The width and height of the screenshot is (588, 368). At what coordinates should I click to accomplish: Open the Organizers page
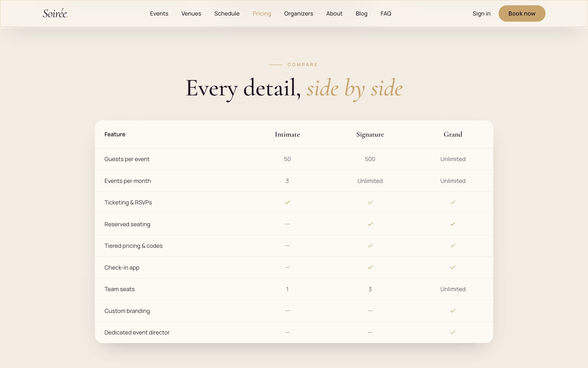click(x=299, y=14)
